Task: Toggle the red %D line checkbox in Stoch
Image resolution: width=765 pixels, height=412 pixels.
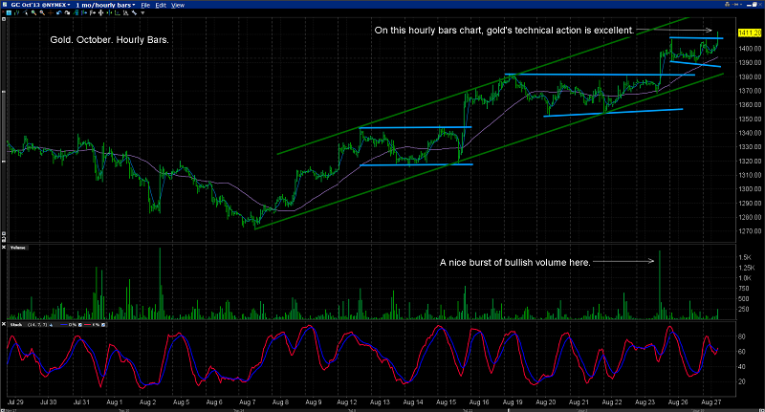Action: coord(103,325)
